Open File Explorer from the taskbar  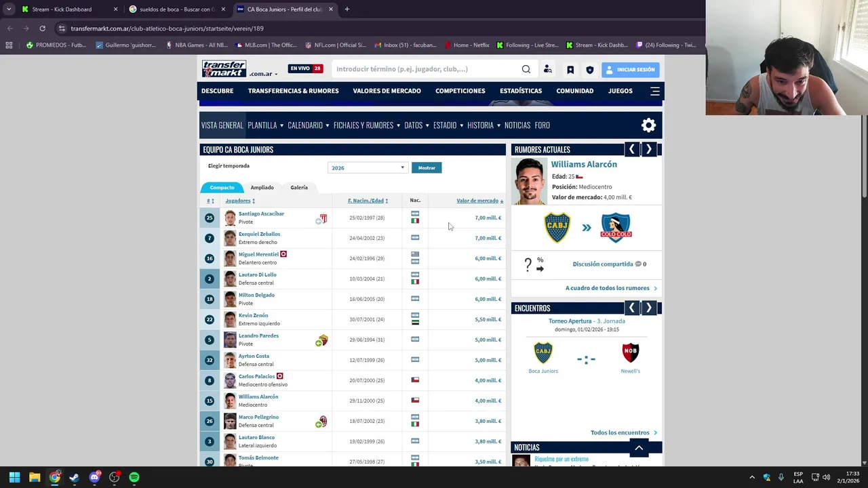[35, 477]
